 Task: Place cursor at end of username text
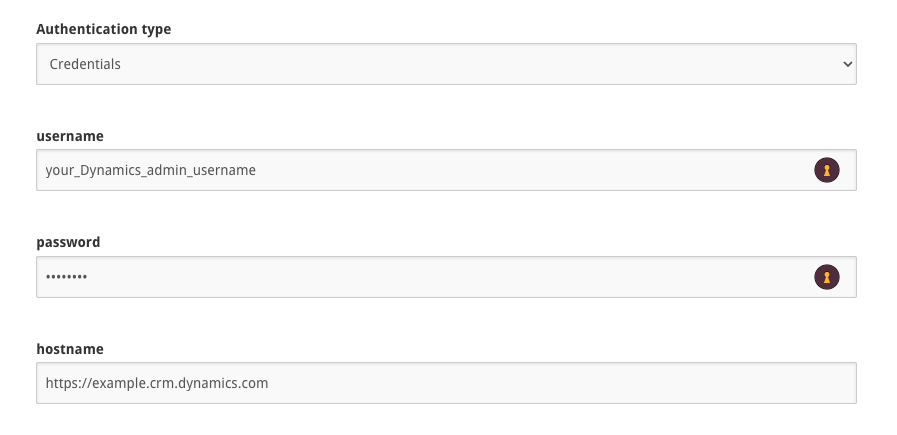tap(258, 170)
